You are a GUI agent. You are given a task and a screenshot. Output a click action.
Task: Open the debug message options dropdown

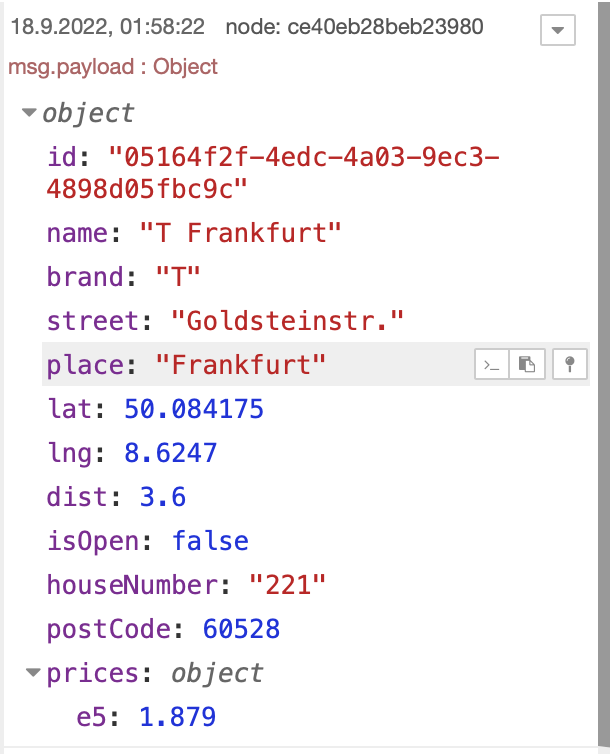point(557,31)
